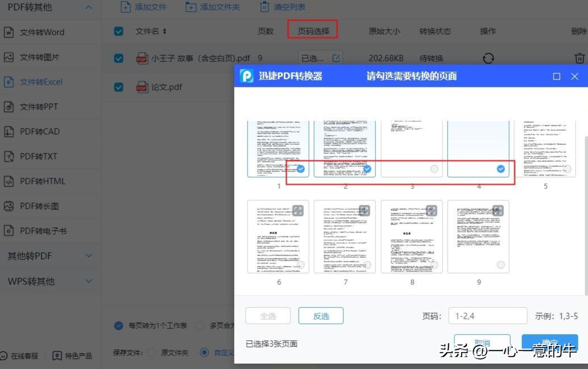Viewport: 588px width, 369px height.
Task: Click the 页码选择 column header
Action: [x=313, y=31]
